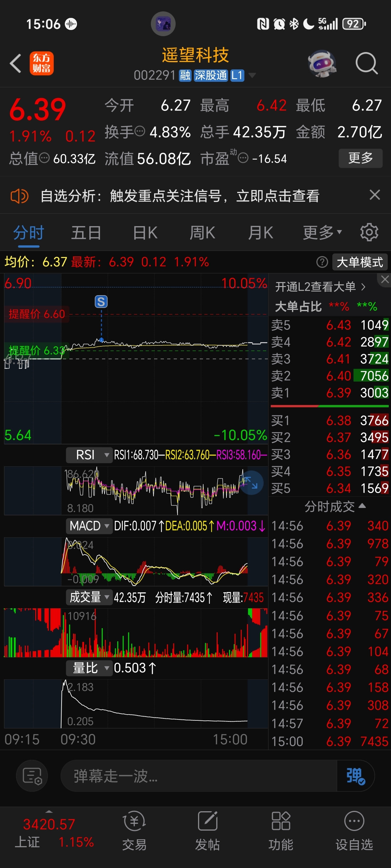The height and width of the screenshot is (868, 391).
Task: Tap the 买5 6.34 order row
Action: (x=330, y=488)
